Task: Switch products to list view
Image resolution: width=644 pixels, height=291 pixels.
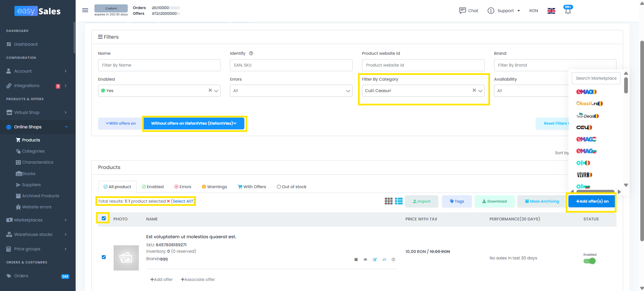Action: click(399, 201)
